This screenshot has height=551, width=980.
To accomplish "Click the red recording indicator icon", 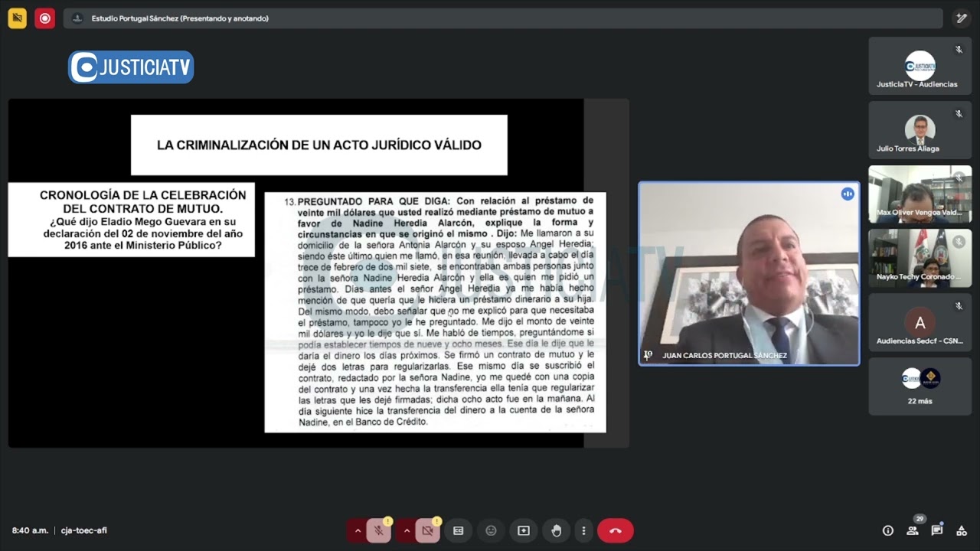I will [44, 18].
